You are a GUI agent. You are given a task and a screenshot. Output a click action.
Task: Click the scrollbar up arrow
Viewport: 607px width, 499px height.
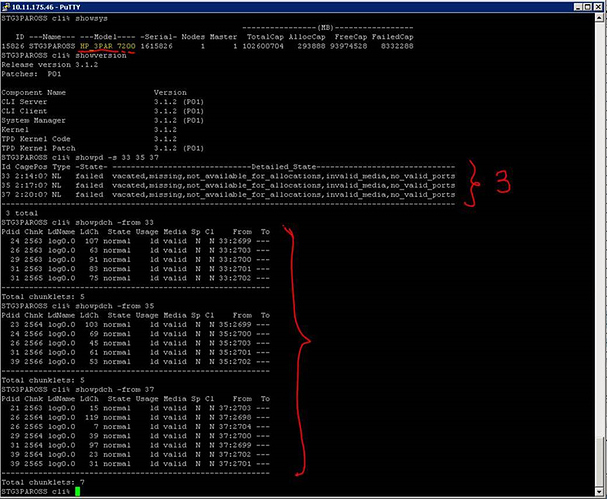pos(599,17)
